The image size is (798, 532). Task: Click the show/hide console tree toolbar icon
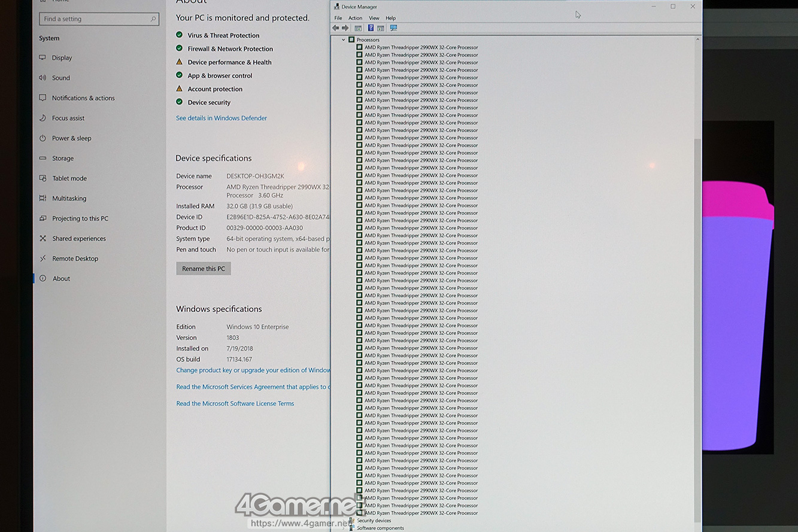[x=358, y=28]
